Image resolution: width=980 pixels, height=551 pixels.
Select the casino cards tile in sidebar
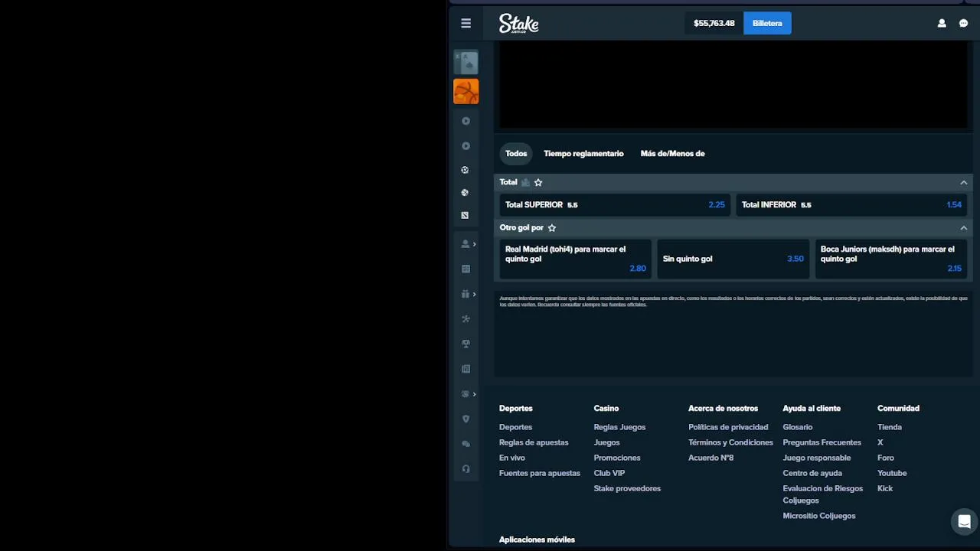pos(466,62)
